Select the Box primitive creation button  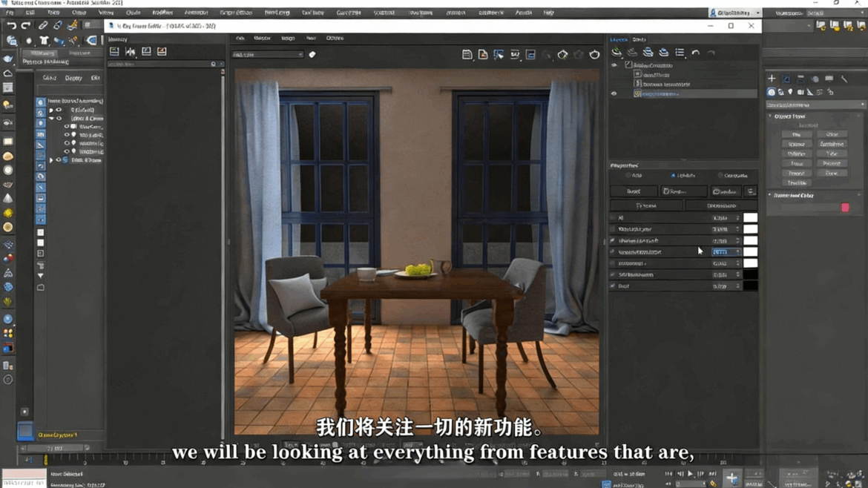click(797, 133)
